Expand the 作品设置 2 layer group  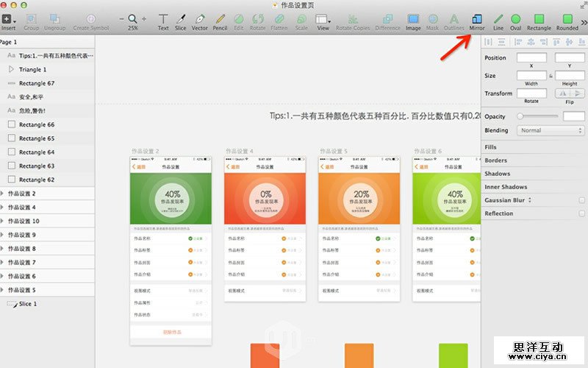point(2,194)
